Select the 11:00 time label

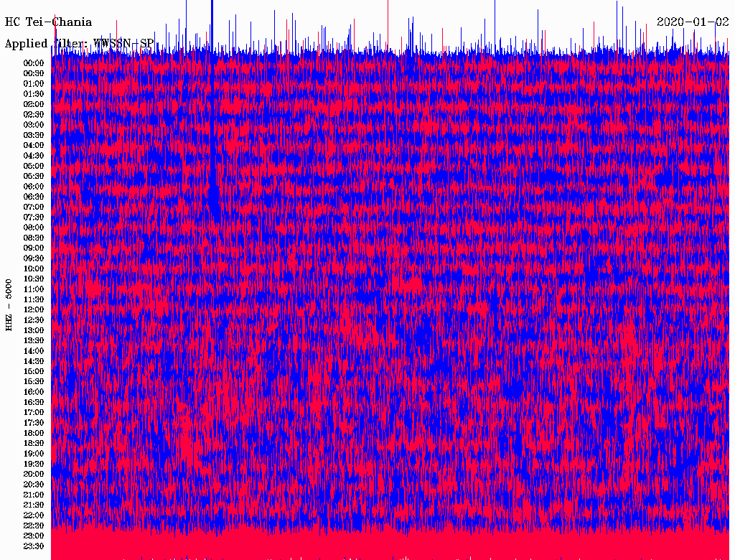(34, 289)
